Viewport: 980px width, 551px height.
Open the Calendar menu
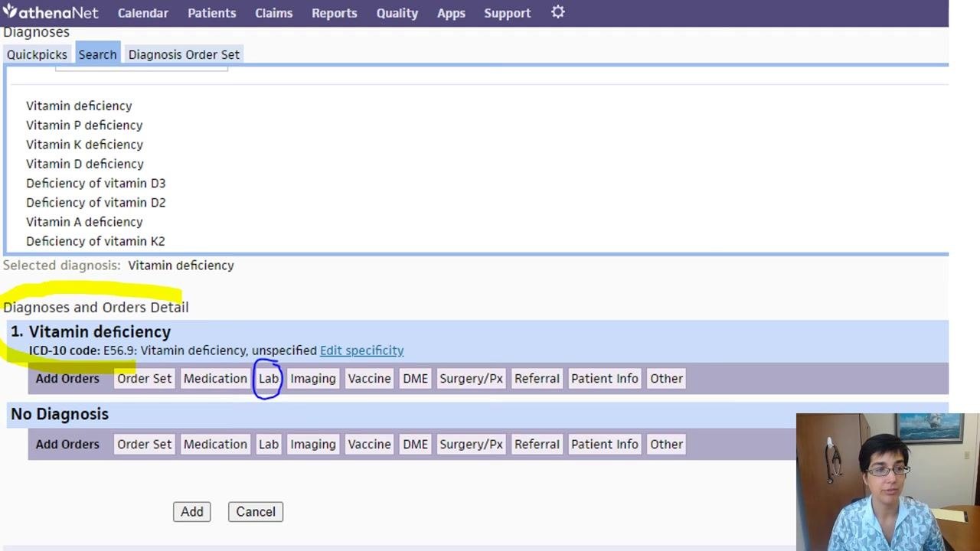pyautogui.click(x=143, y=13)
